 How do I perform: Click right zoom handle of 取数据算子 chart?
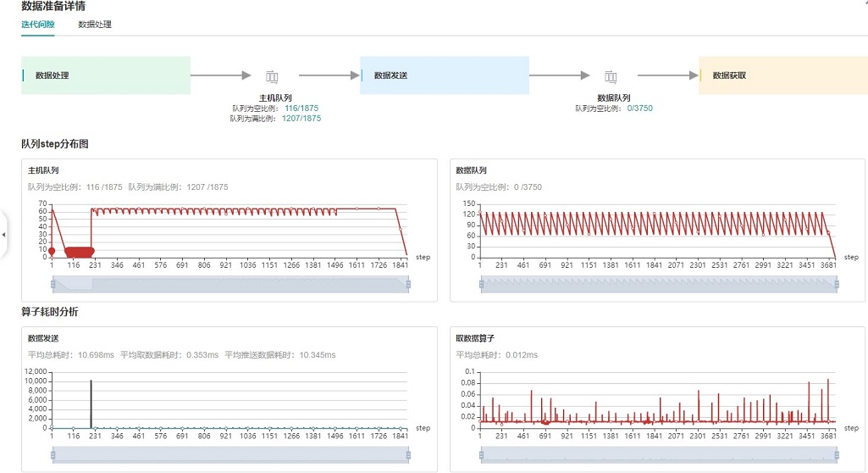[x=836, y=455]
